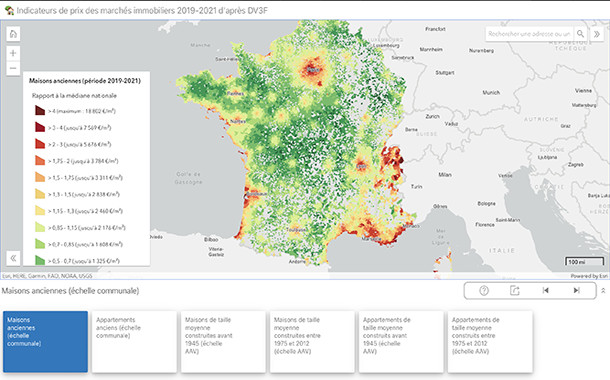This screenshot has height=380, width=610.
Task: Select Appartements anciens (échelle communale) tab
Action: [134, 341]
